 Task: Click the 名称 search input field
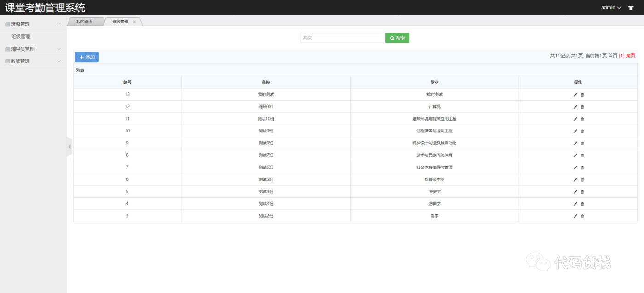(x=342, y=38)
